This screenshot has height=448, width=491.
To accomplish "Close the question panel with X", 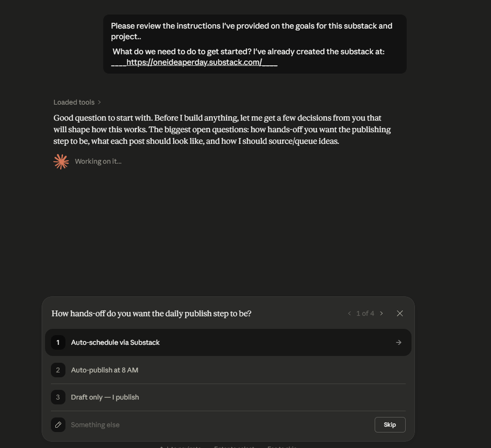I will (399, 313).
